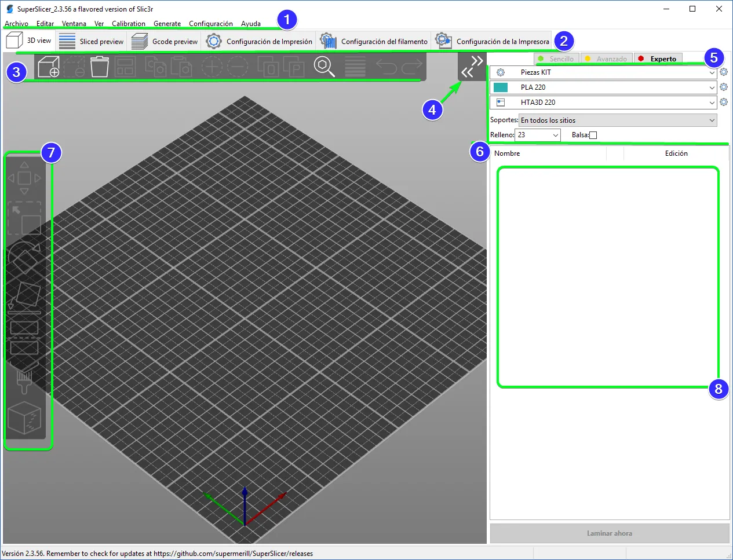The image size is (733, 560).
Task: Toggle the Balsa checkbox
Action: point(593,135)
